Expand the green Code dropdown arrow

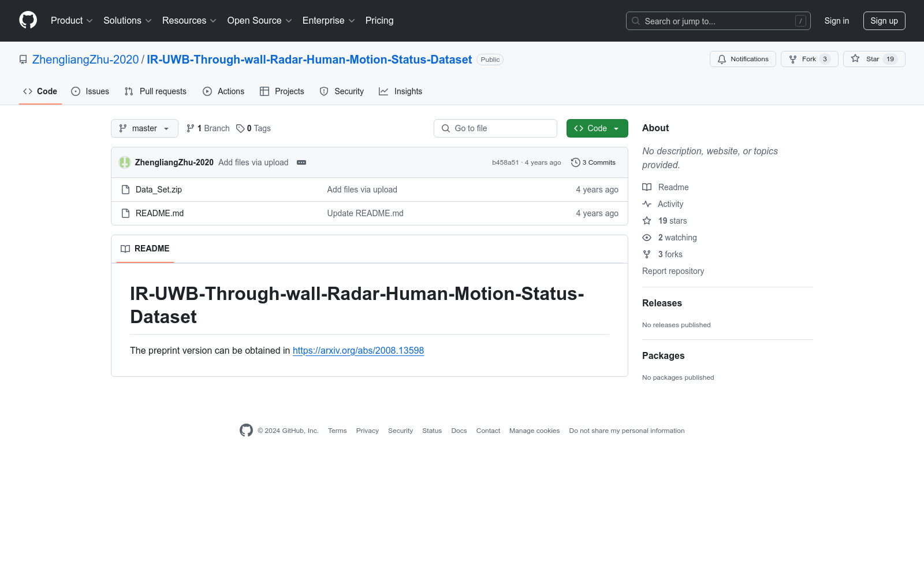(617, 128)
